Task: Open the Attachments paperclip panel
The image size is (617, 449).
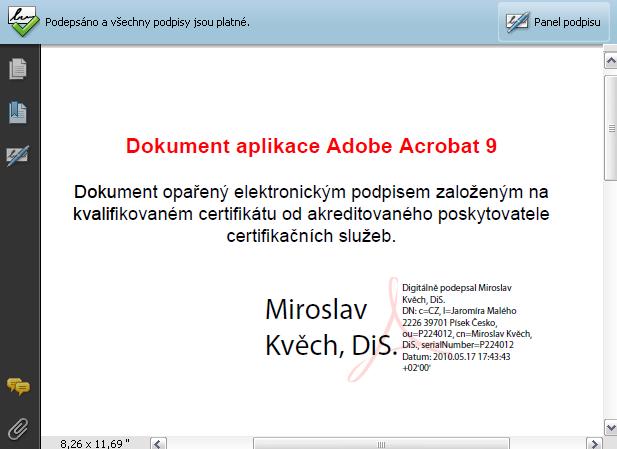Action: [x=18, y=429]
